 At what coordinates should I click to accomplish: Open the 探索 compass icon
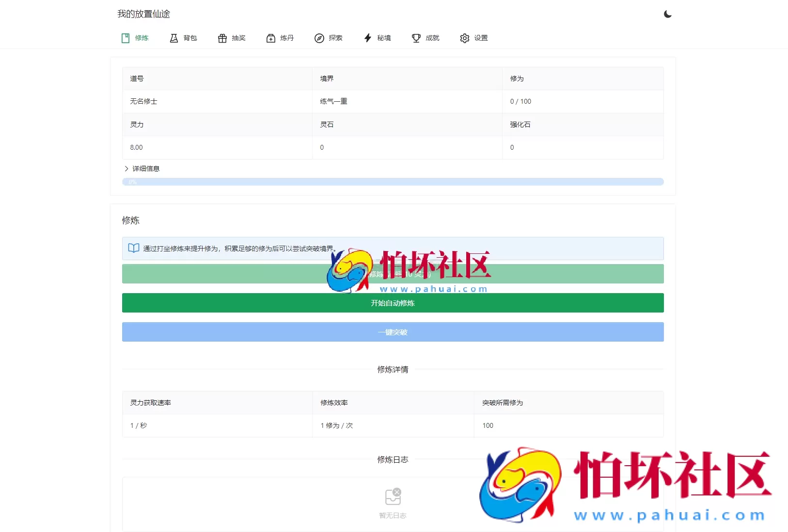click(319, 38)
